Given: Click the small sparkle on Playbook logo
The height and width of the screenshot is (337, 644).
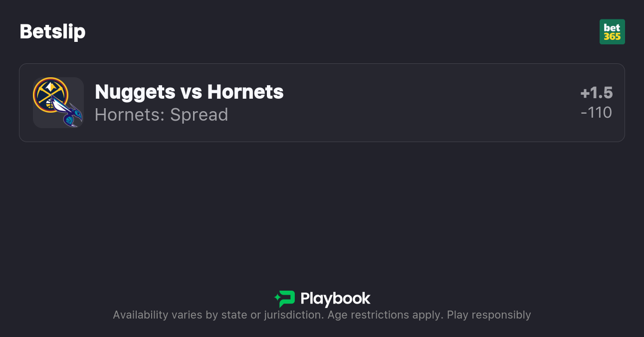Looking at the screenshot, I should click(277, 299).
